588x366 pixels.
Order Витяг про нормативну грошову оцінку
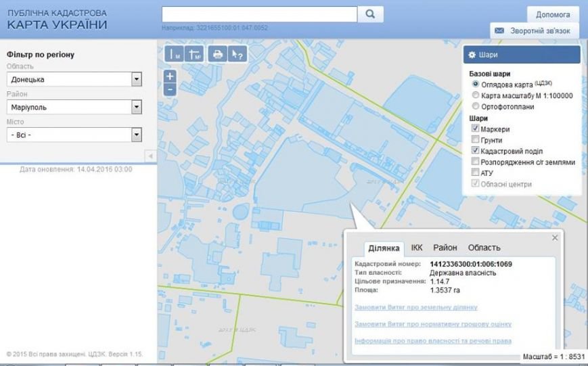[433, 324]
